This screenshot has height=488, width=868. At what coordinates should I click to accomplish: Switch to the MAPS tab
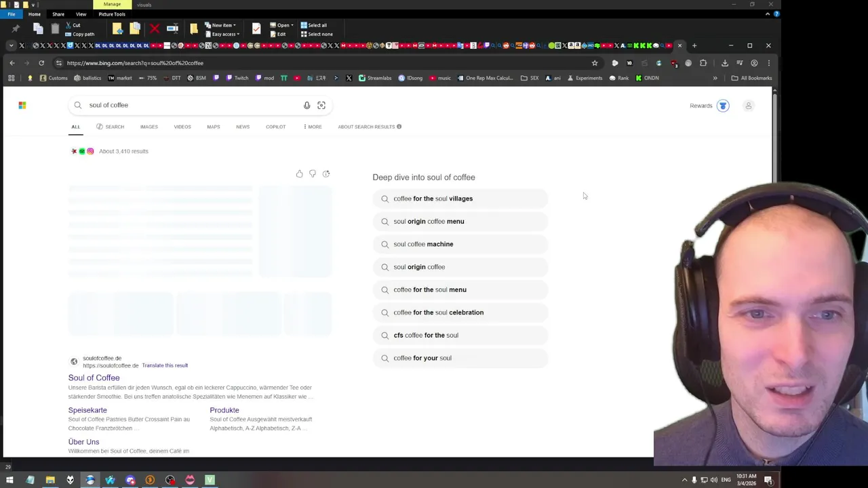point(214,127)
